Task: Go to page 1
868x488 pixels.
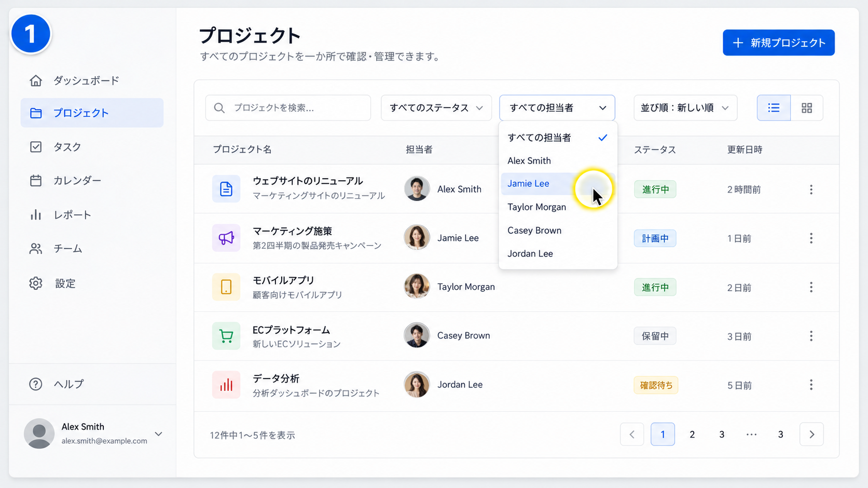Action: click(x=663, y=435)
